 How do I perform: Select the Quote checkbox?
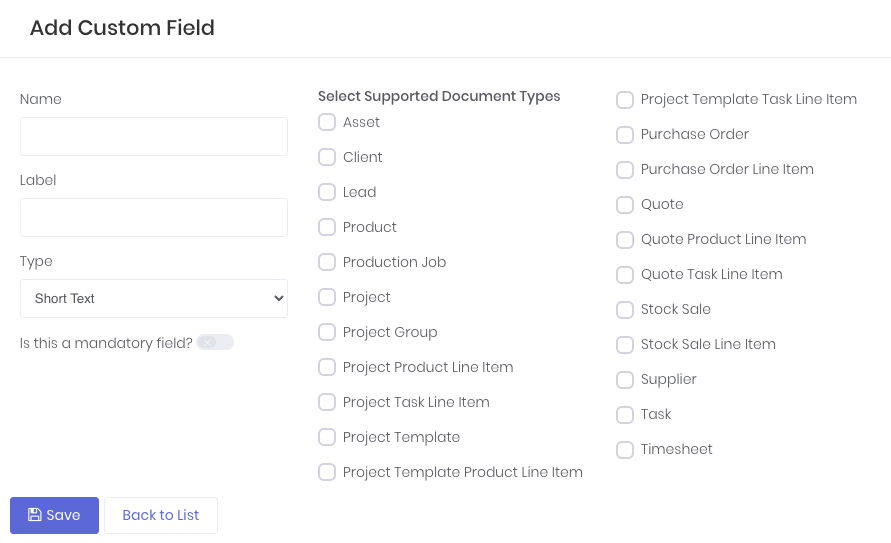click(x=625, y=204)
